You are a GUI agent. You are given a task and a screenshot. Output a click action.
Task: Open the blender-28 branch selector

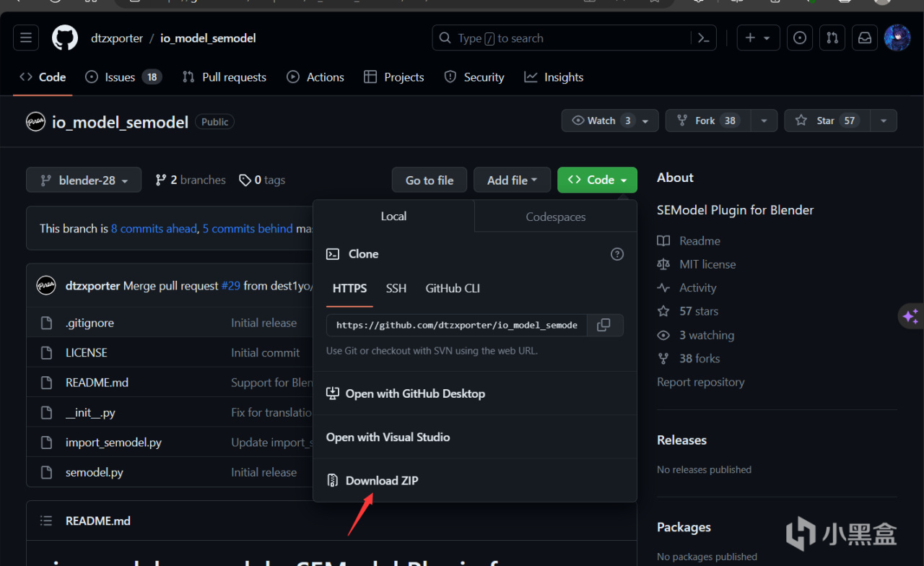pyautogui.click(x=84, y=180)
